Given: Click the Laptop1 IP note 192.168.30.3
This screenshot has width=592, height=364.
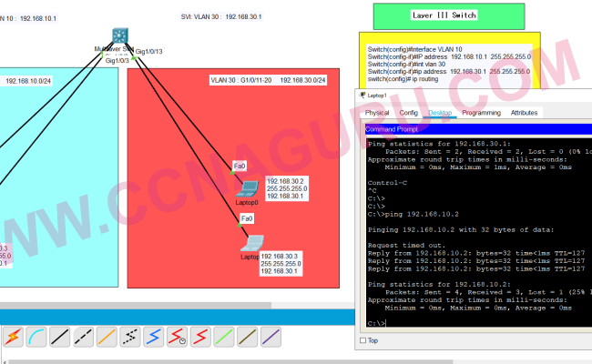Looking at the screenshot, I should [x=281, y=264].
